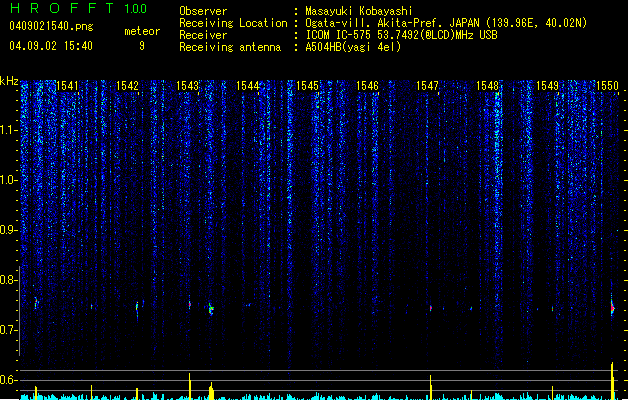Click the Receiving Location label

coord(233,23)
